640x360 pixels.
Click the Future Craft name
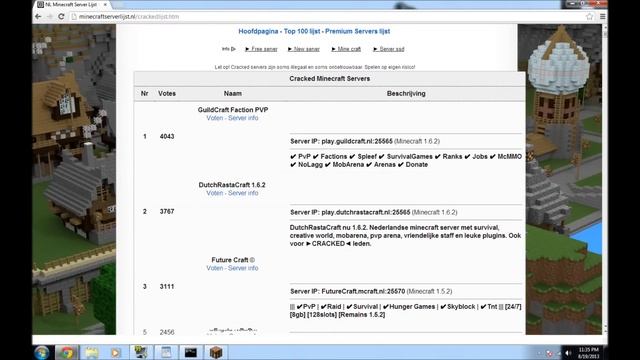[233, 260]
